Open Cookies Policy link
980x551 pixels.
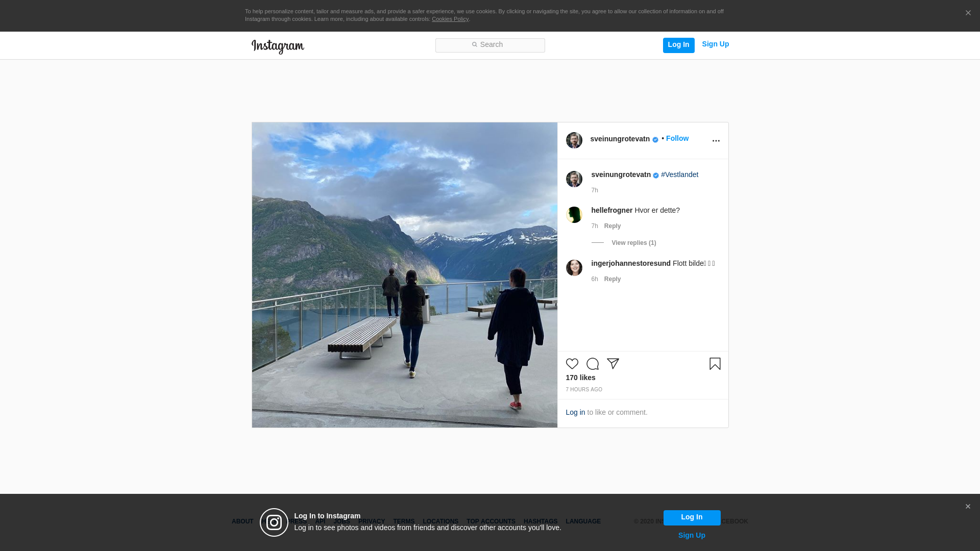point(450,19)
